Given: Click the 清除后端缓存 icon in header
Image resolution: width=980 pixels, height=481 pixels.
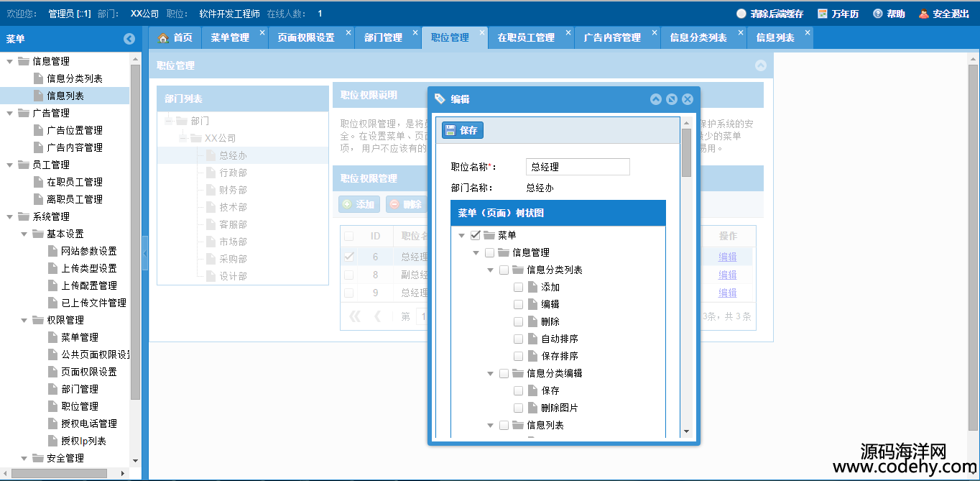Looking at the screenshot, I should tap(741, 14).
